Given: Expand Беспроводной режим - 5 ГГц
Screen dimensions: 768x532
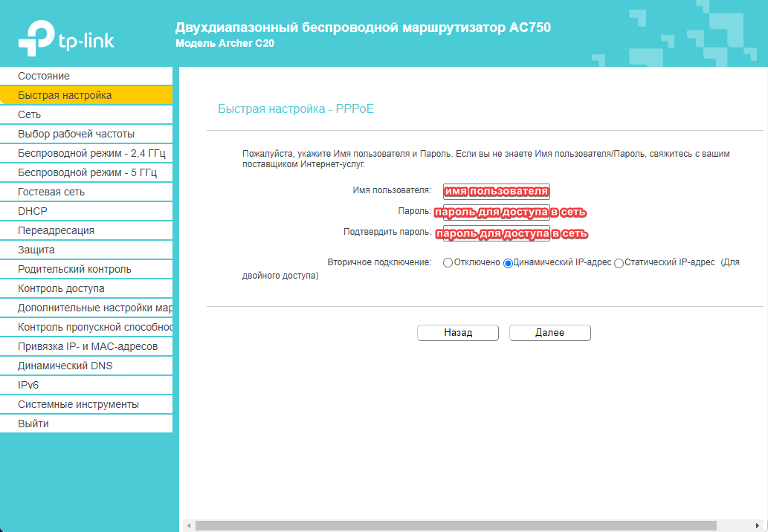Looking at the screenshot, I should point(87,172).
